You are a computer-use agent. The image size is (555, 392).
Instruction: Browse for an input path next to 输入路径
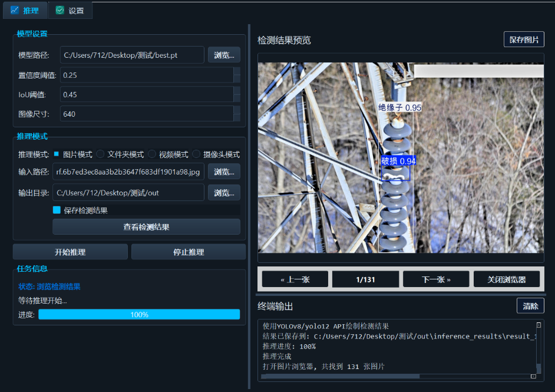(224, 171)
